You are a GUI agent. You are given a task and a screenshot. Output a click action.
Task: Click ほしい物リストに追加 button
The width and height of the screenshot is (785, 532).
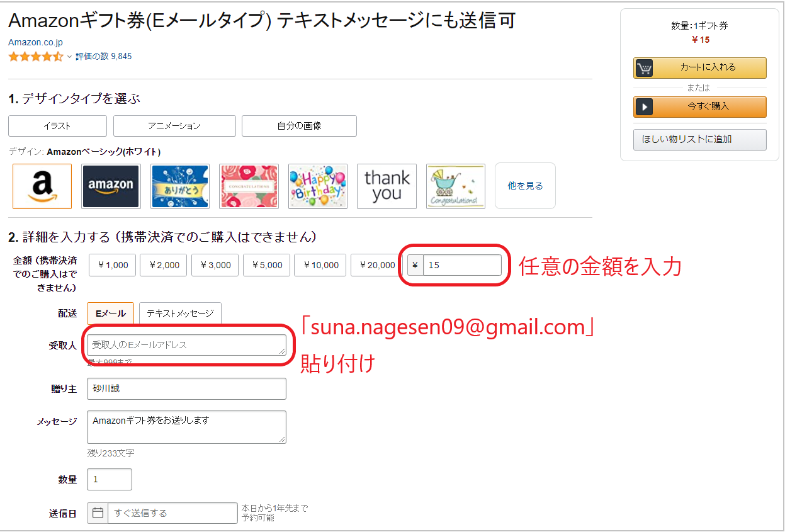pyautogui.click(x=700, y=140)
